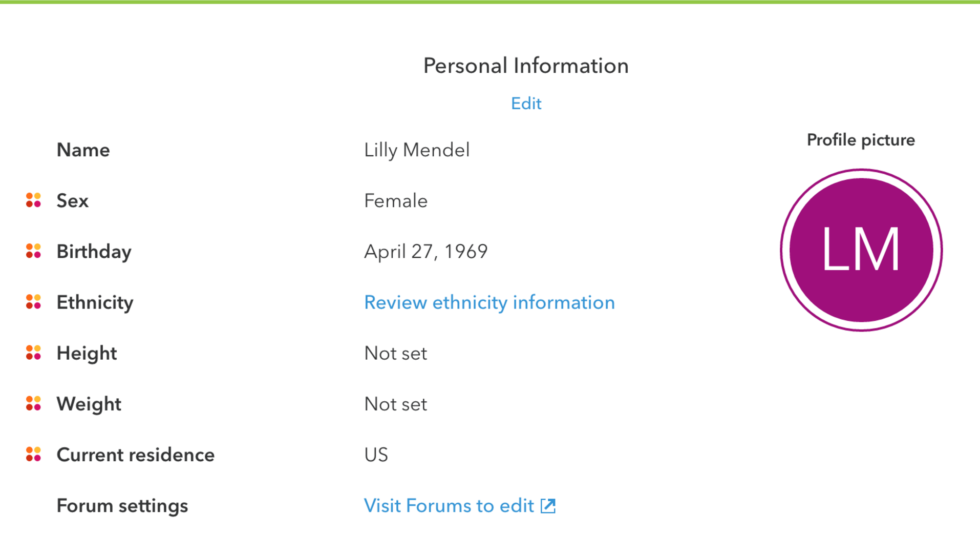Click the US current residence value

376,455
